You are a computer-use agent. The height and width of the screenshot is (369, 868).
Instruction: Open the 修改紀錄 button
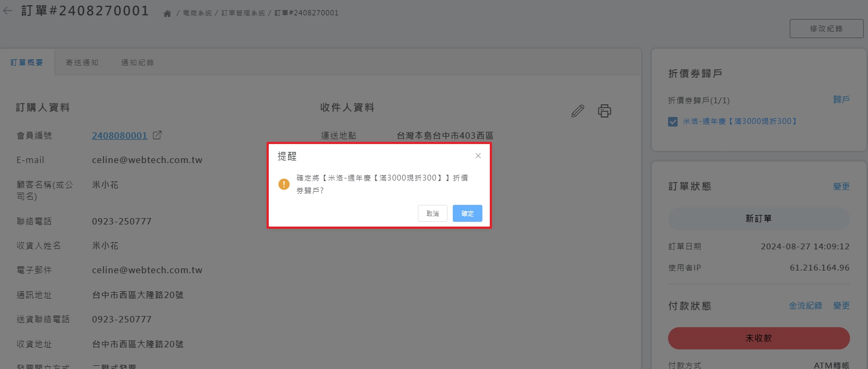(x=826, y=29)
